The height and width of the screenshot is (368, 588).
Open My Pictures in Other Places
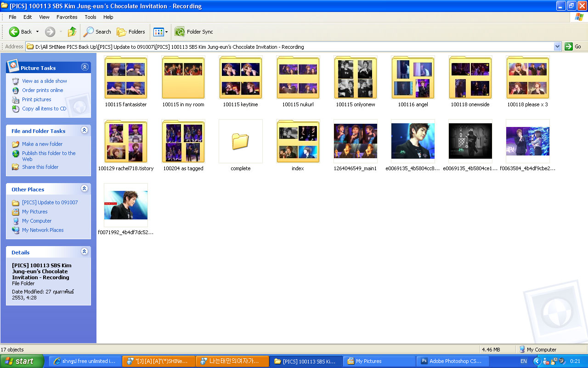35,212
